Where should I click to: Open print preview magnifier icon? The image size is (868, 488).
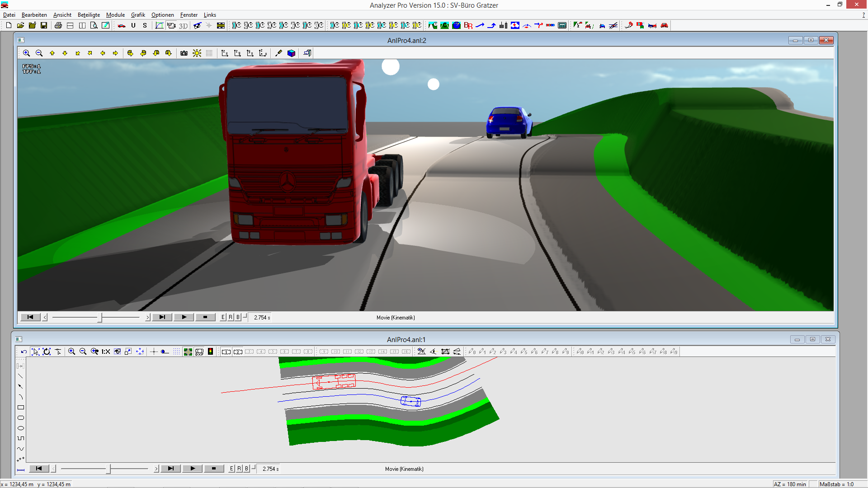tap(94, 25)
